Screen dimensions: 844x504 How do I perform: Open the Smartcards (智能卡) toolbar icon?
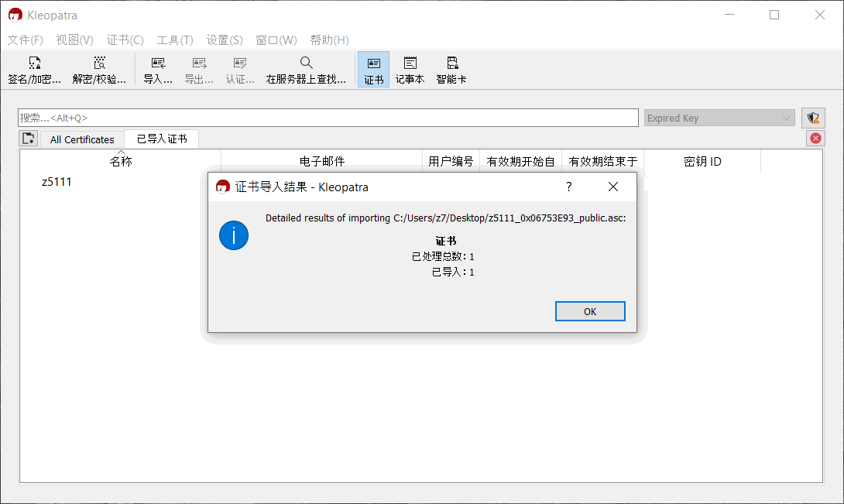click(x=451, y=70)
